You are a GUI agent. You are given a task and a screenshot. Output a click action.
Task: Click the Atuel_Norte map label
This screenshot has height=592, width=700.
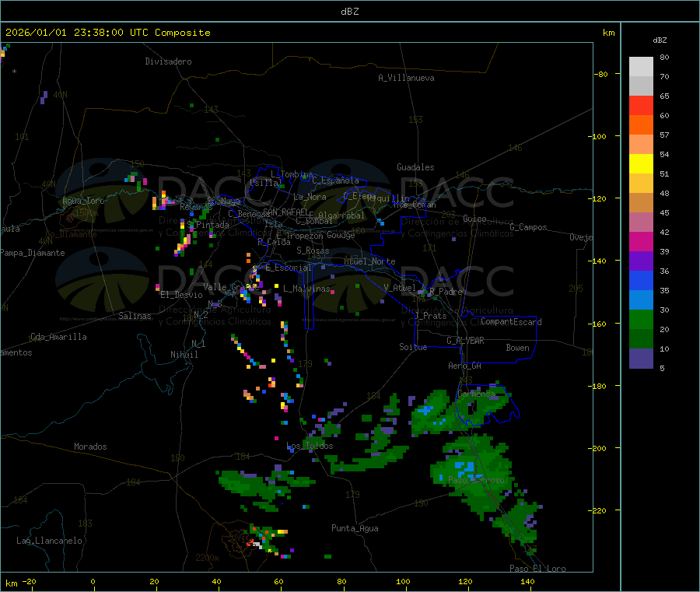click(x=369, y=261)
